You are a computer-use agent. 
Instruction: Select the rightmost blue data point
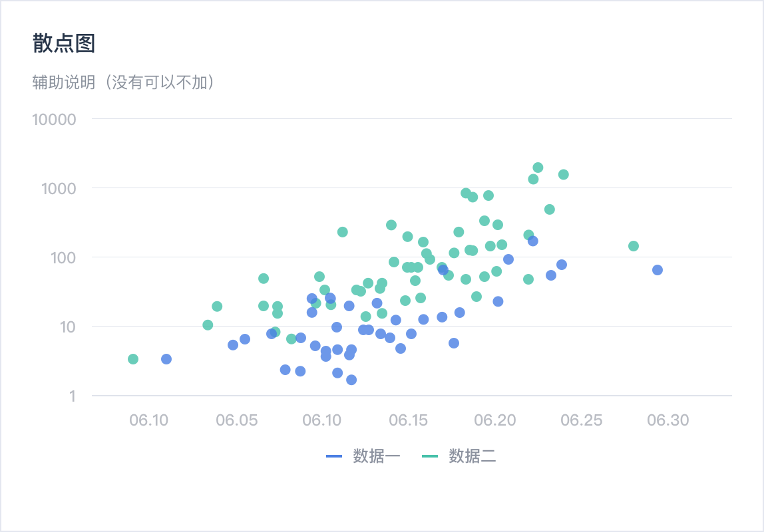(x=658, y=270)
